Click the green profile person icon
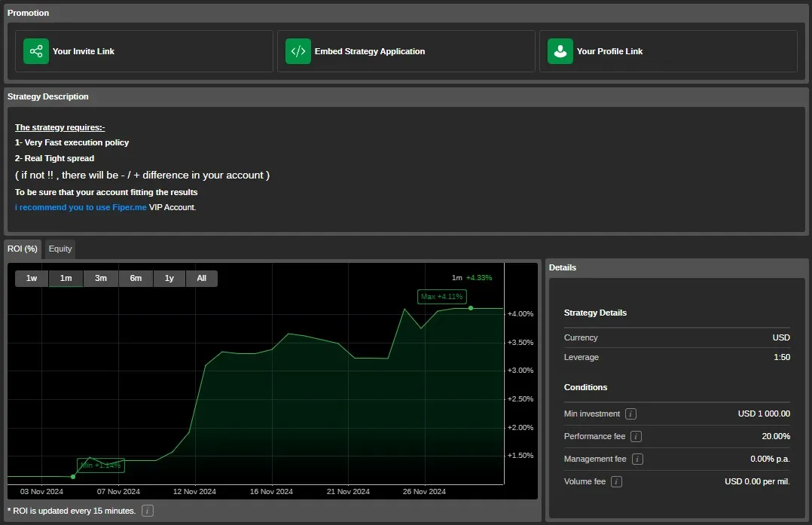Image resolution: width=812 pixels, height=525 pixels. (x=560, y=51)
